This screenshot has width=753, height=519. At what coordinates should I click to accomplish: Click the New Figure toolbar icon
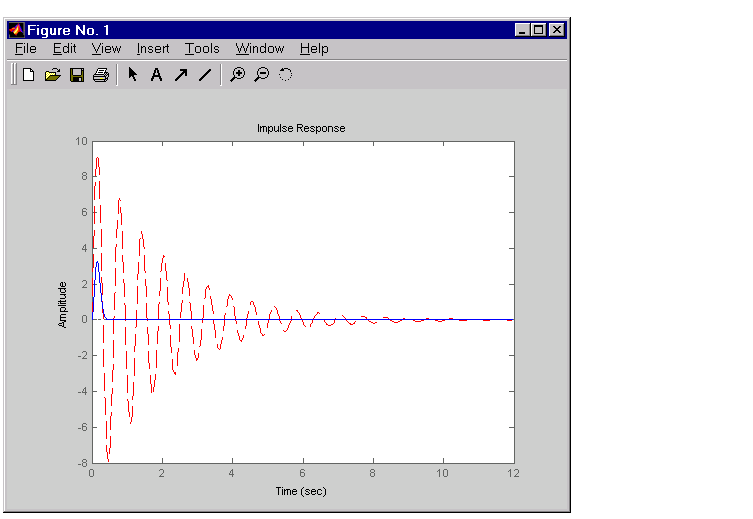tap(29, 75)
